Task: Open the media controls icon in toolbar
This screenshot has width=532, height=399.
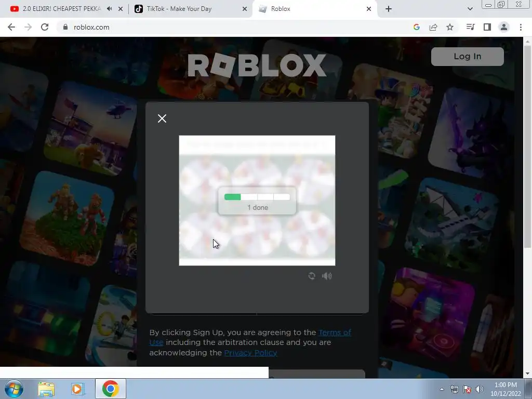Action: coord(470,27)
